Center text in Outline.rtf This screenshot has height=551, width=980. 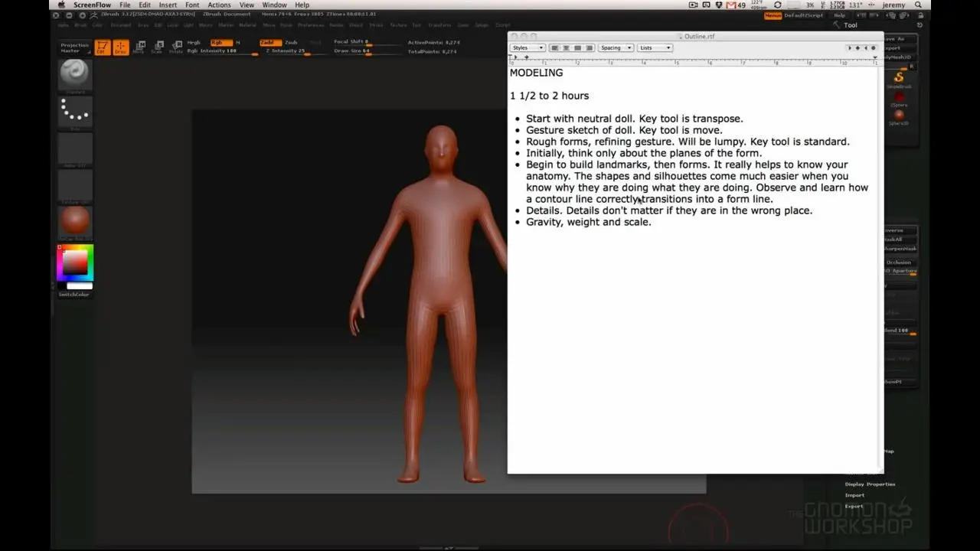click(x=567, y=47)
